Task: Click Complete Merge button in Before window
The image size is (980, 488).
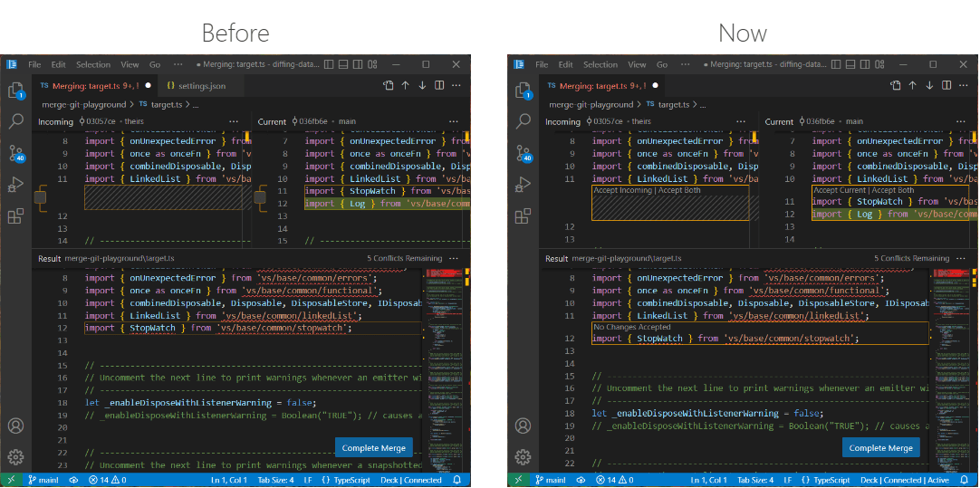Action: click(374, 447)
